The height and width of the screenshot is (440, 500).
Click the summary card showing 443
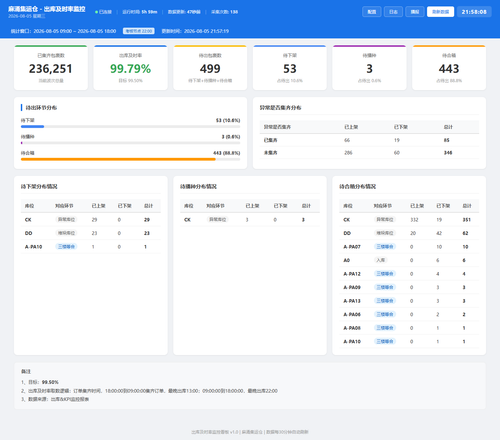click(449, 68)
